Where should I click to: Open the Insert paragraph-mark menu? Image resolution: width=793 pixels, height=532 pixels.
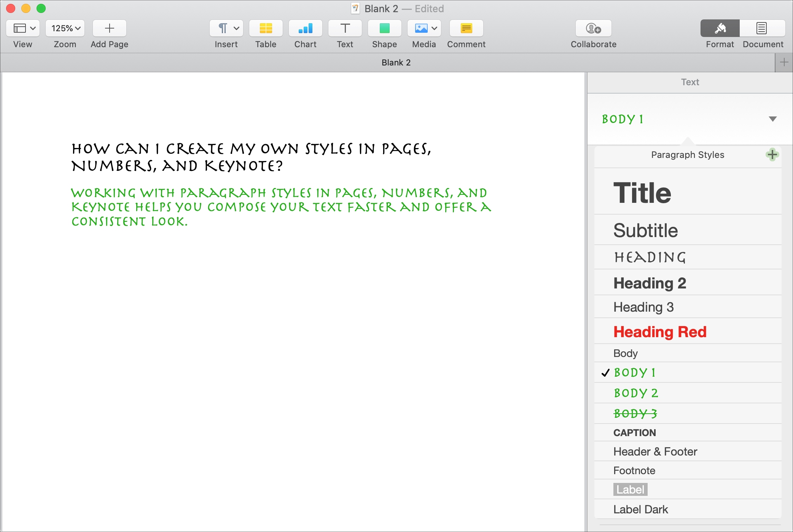pos(226,28)
